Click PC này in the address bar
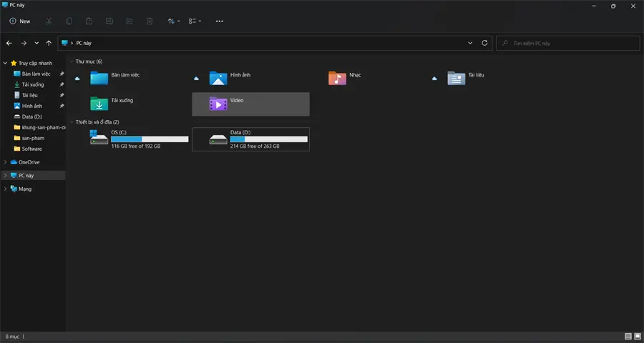 84,43
